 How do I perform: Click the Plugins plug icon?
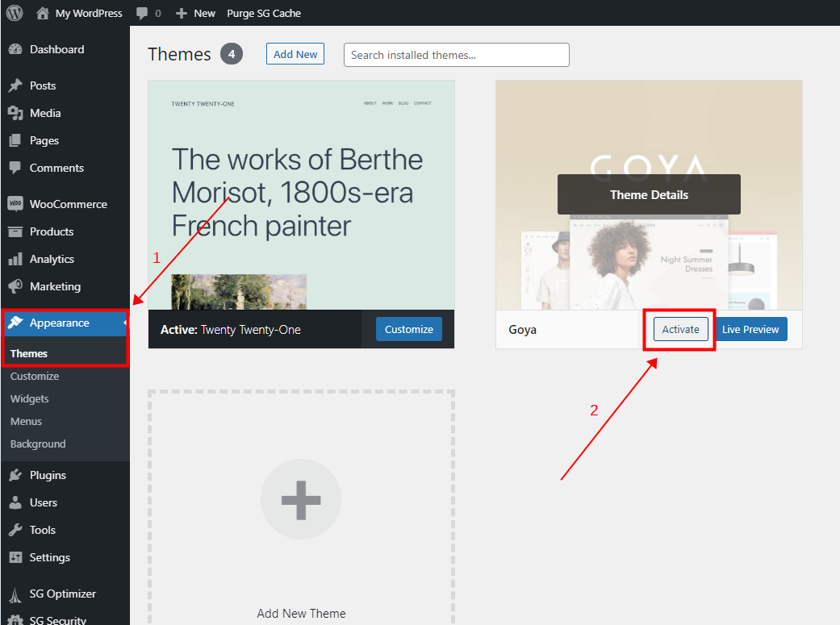click(15, 475)
